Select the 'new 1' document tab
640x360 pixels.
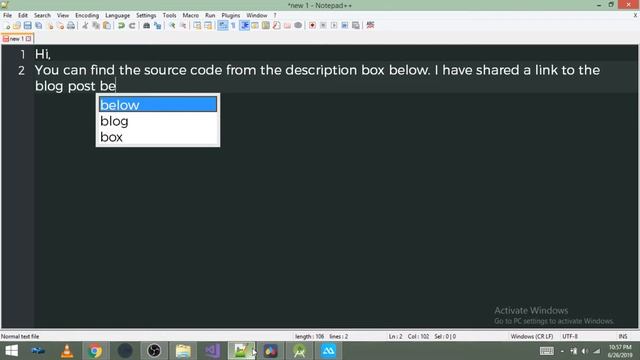coord(17,39)
